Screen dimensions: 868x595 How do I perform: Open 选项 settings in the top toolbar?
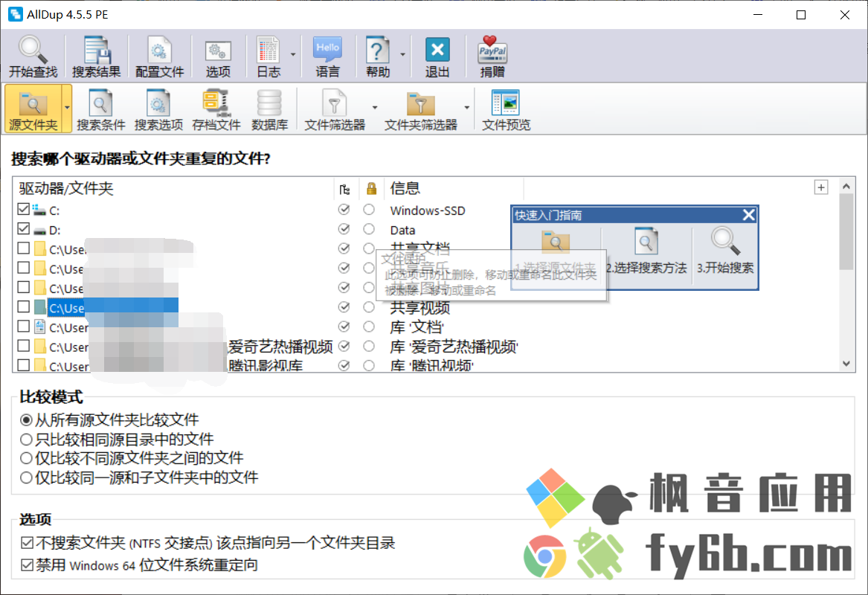(218, 56)
